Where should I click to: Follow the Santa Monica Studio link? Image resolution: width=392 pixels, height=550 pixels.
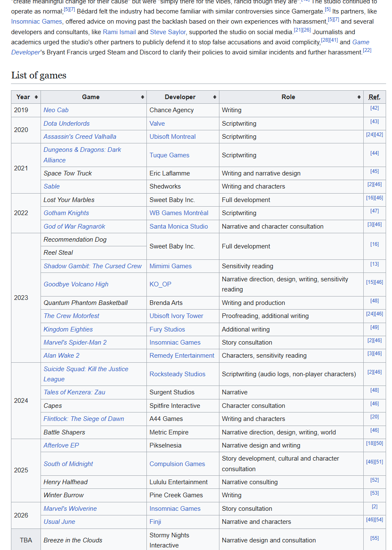coord(178,226)
